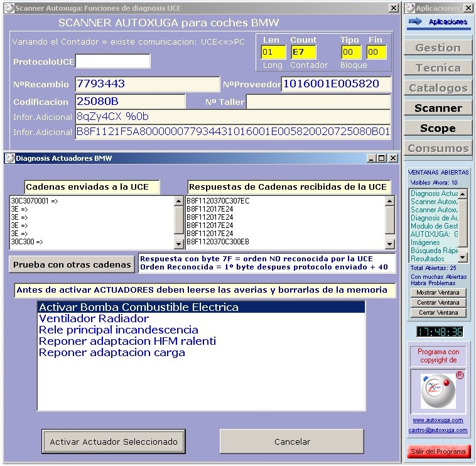Click the Codificacion field 25080B

130,102
